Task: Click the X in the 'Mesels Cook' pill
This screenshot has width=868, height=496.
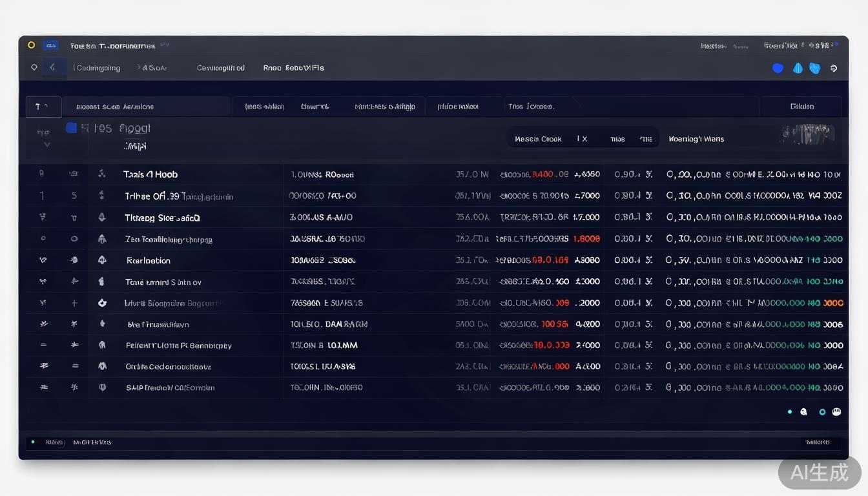Action: click(583, 139)
